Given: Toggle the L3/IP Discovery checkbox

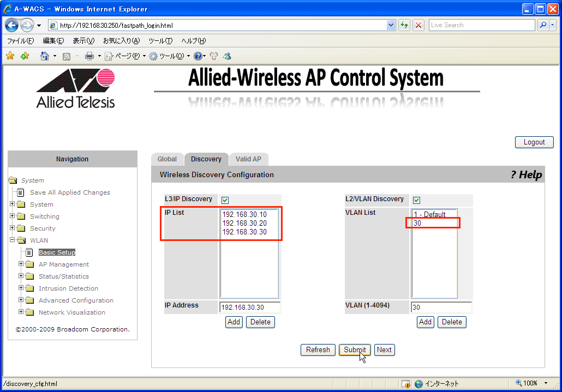Looking at the screenshot, I should click(x=225, y=200).
